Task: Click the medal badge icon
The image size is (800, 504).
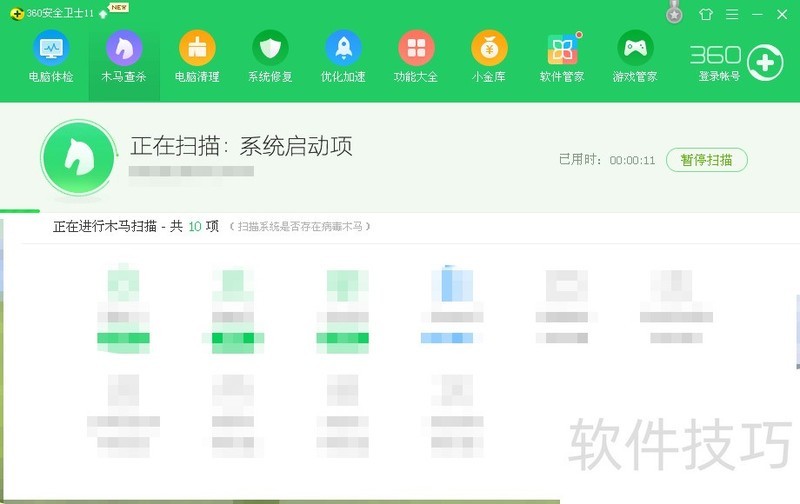Action: pyautogui.click(x=674, y=12)
